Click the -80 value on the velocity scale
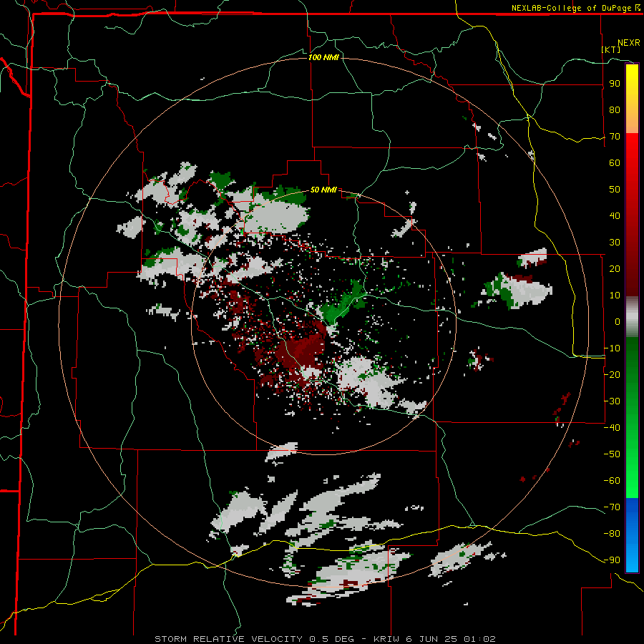Viewport: 644px width, 644px height. click(612, 534)
